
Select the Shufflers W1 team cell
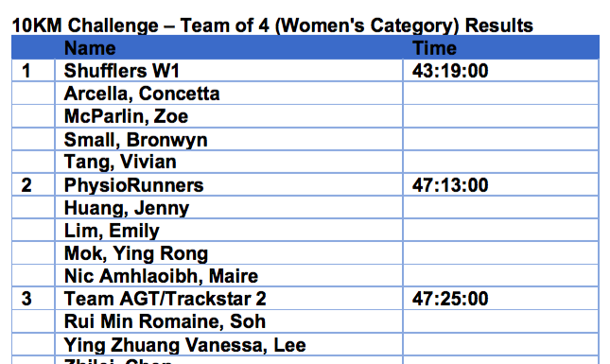pos(229,71)
